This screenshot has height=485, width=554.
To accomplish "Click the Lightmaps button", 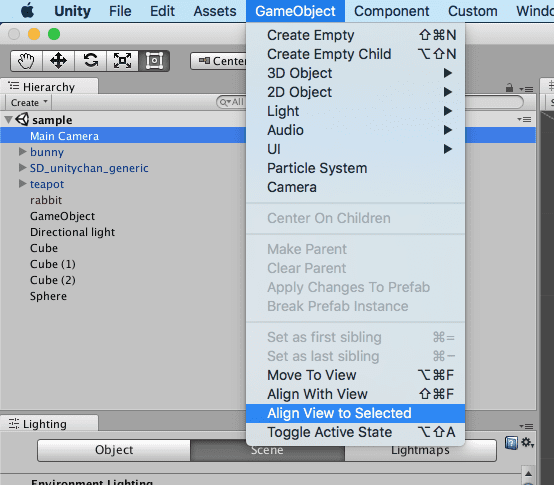I will click(x=420, y=450).
